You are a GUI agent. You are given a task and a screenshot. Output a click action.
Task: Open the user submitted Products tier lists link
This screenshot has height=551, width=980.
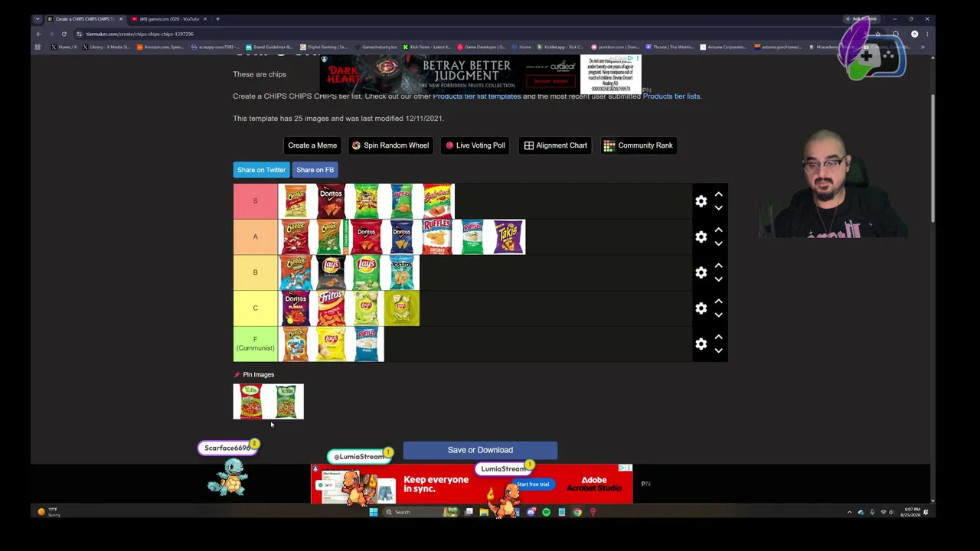click(671, 96)
